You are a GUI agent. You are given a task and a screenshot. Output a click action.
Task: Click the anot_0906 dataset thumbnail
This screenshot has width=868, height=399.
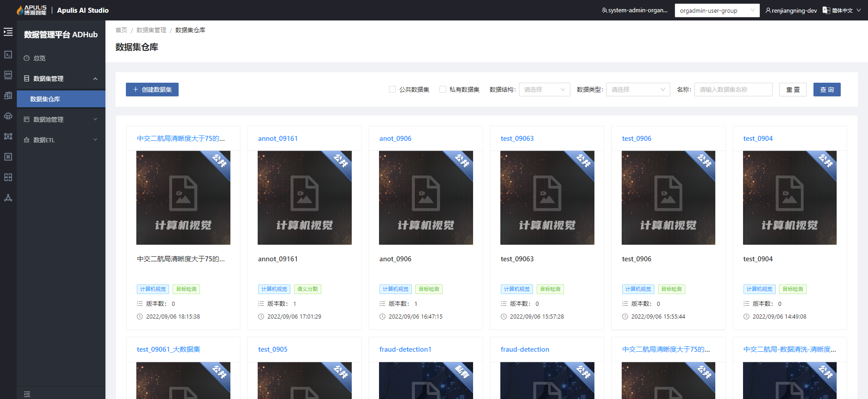[426, 198]
